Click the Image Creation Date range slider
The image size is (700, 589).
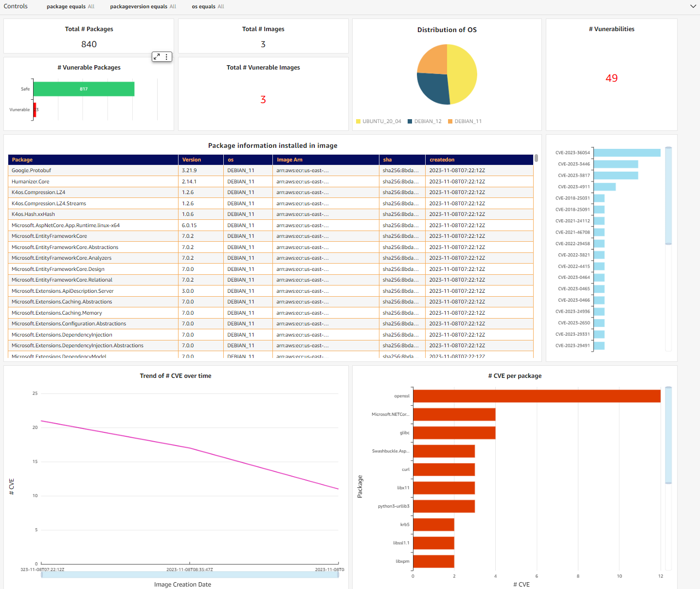coord(190,574)
